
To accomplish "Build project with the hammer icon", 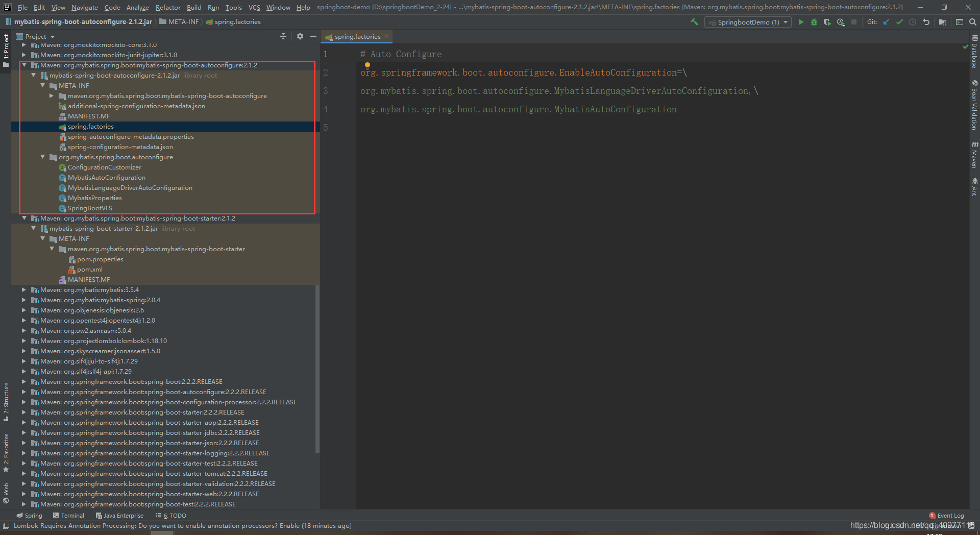I will [x=694, y=22].
